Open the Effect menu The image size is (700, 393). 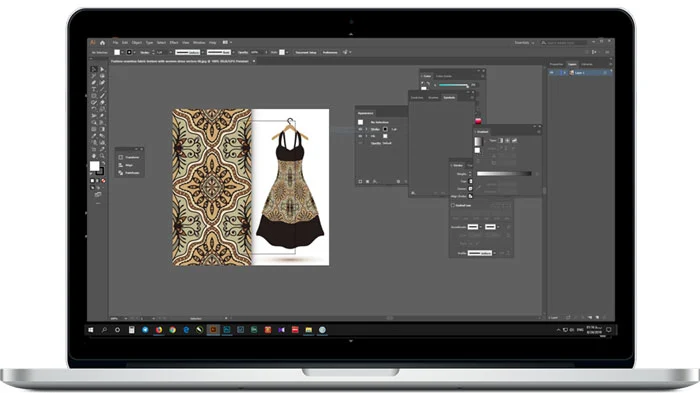174,42
